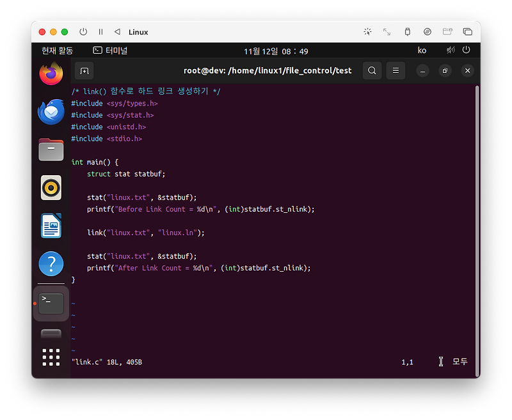This screenshot has width=512, height=420.
Task: Open Thunderbird mail from the dock
Action: tap(51, 111)
